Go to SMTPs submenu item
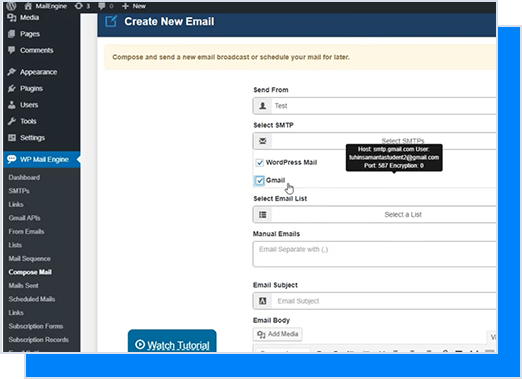This screenshot has width=522, height=379. coord(19,191)
